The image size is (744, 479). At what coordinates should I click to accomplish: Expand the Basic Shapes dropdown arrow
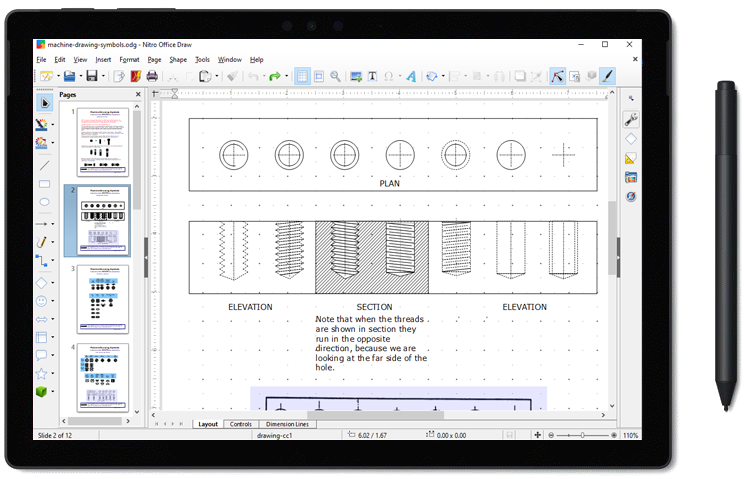point(53,283)
